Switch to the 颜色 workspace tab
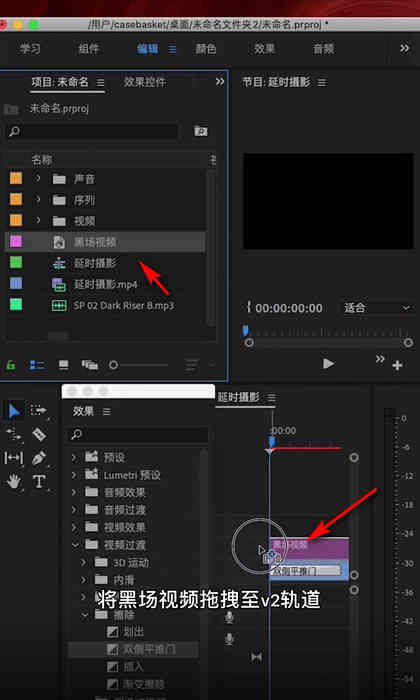Viewport: 420px width, 700px height. click(x=206, y=49)
